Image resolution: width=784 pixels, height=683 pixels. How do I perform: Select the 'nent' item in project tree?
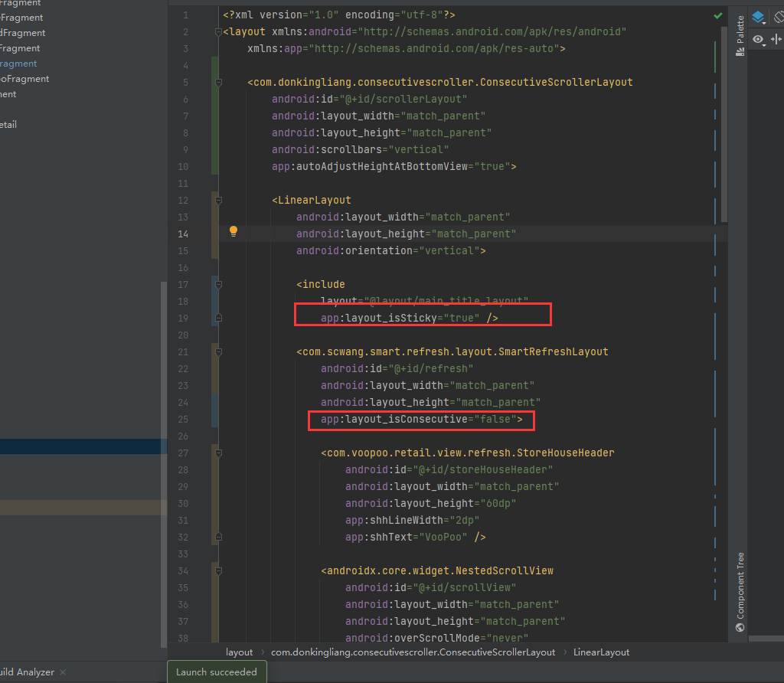pyautogui.click(x=8, y=94)
